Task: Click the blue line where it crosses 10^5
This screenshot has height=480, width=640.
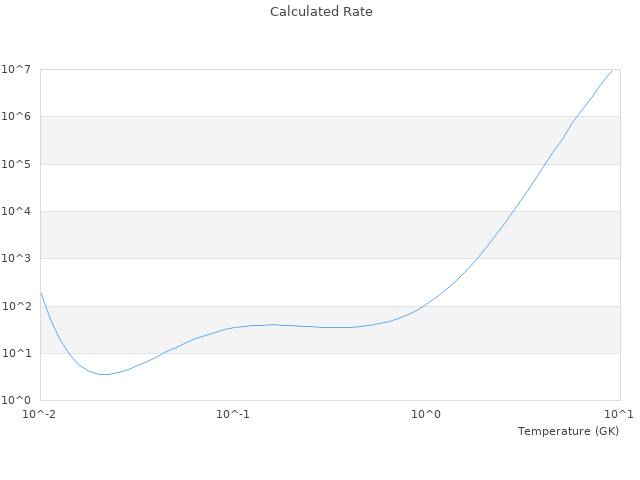Action: [x=545, y=164]
